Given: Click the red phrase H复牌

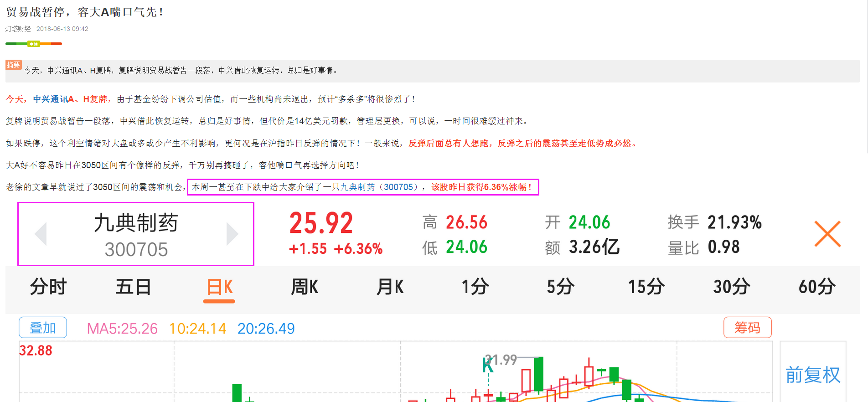Looking at the screenshot, I should pyautogui.click(x=95, y=99).
